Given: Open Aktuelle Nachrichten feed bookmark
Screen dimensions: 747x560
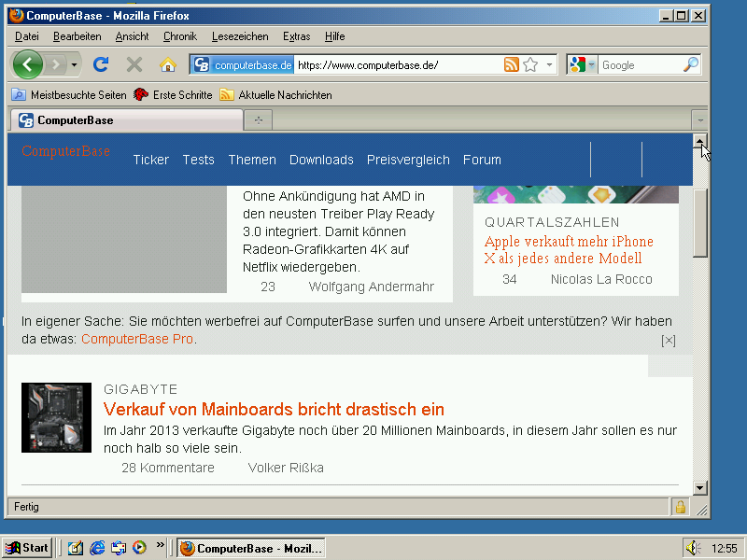Looking at the screenshot, I should [x=275, y=95].
